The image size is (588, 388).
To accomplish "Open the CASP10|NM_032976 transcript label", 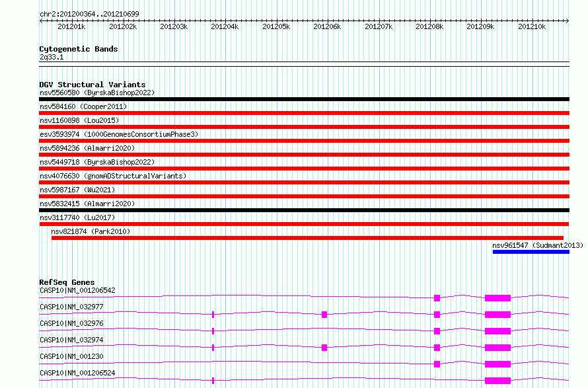I will [71, 323].
